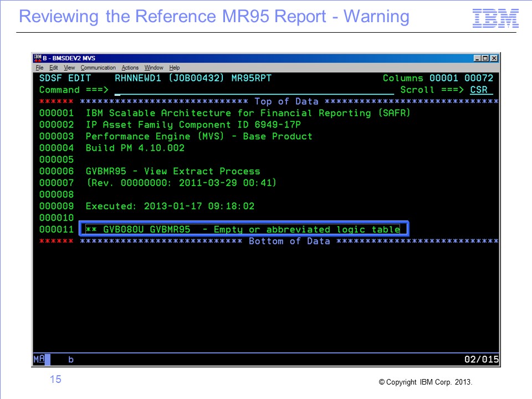Click the 'Executed: 2013-01-17 09:18:02' line

170,206
